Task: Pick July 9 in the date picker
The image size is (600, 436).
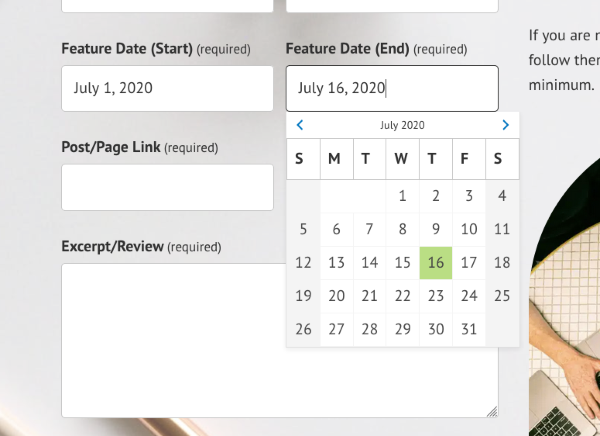Action: [x=436, y=229]
